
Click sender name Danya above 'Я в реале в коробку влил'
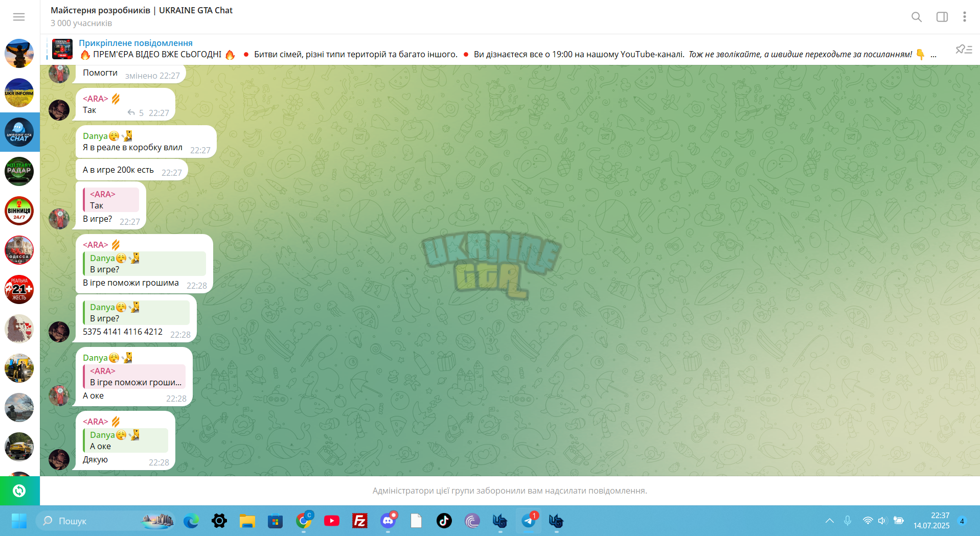[95, 136]
